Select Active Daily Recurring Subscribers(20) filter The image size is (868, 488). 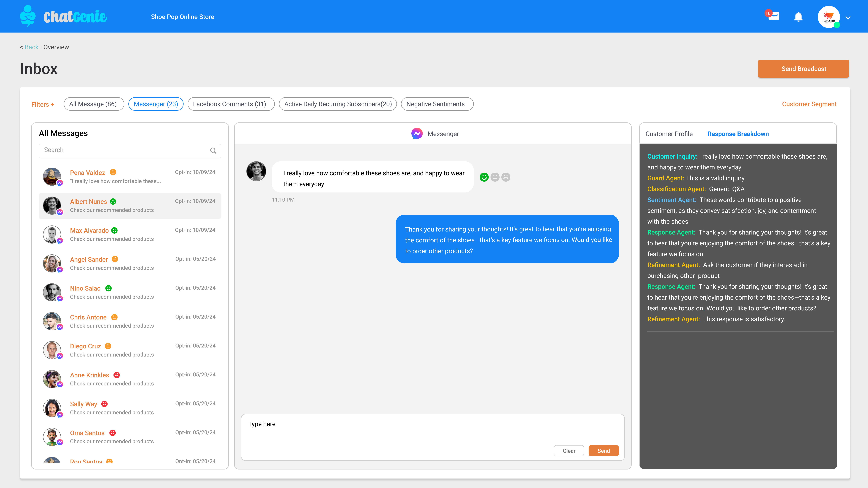[x=338, y=104]
